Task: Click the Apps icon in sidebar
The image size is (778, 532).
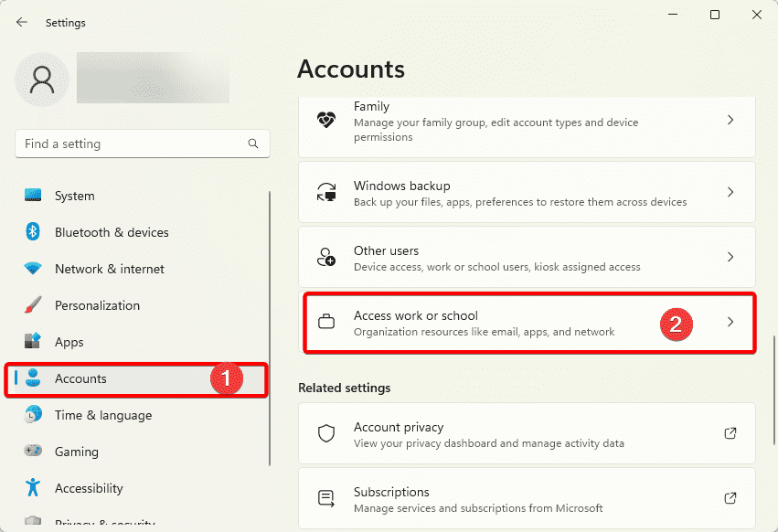Action: [x=33, y=342]
